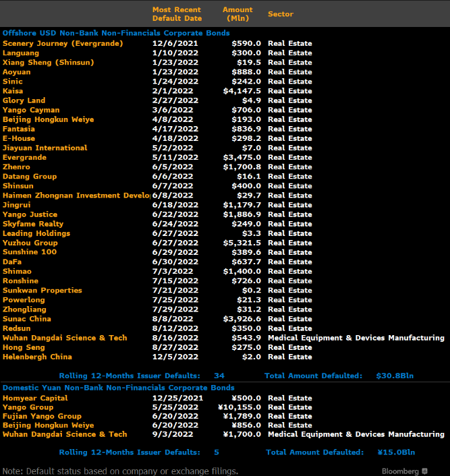
Task: Click the default status note text
Action: pyautogui.click(x=120, y=471)
